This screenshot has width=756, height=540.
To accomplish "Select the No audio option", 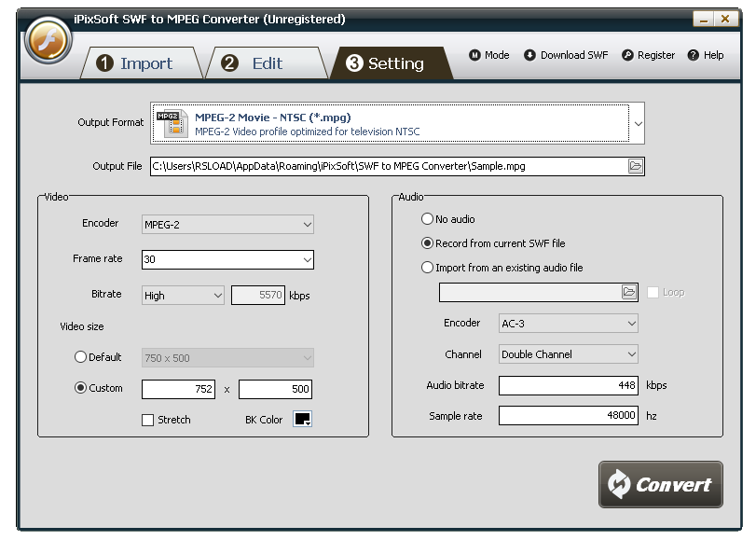I will 427,219.
